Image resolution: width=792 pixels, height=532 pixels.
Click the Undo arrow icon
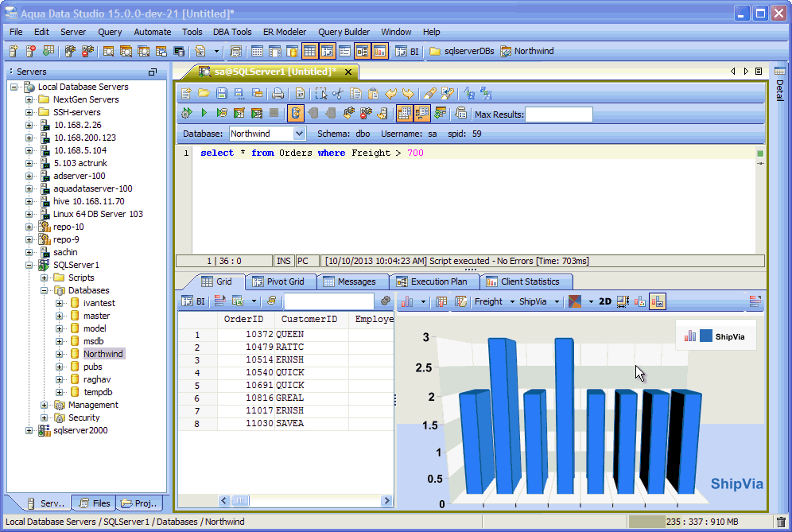(391, 94)
